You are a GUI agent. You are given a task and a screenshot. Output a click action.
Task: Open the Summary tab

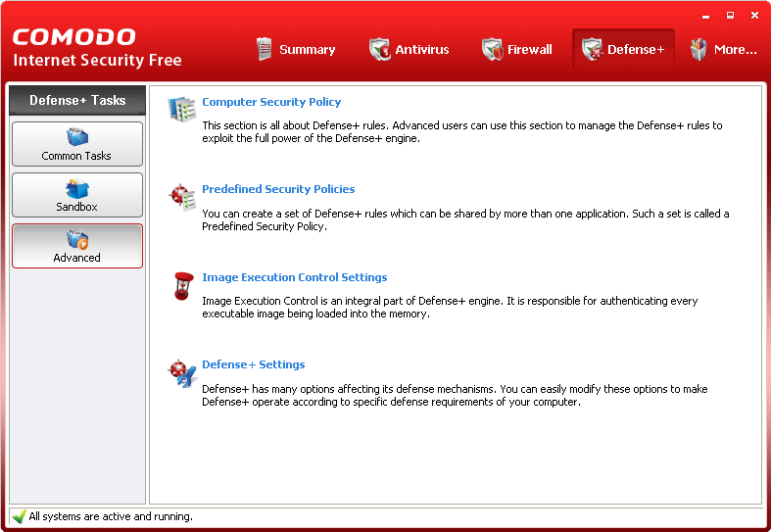(296, 49)
